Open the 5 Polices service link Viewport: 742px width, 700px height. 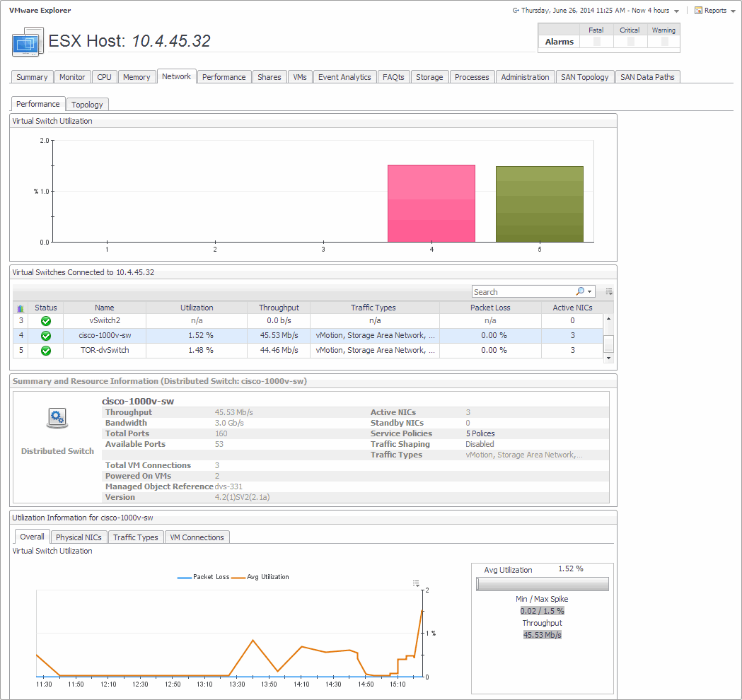tap(480, 433)
